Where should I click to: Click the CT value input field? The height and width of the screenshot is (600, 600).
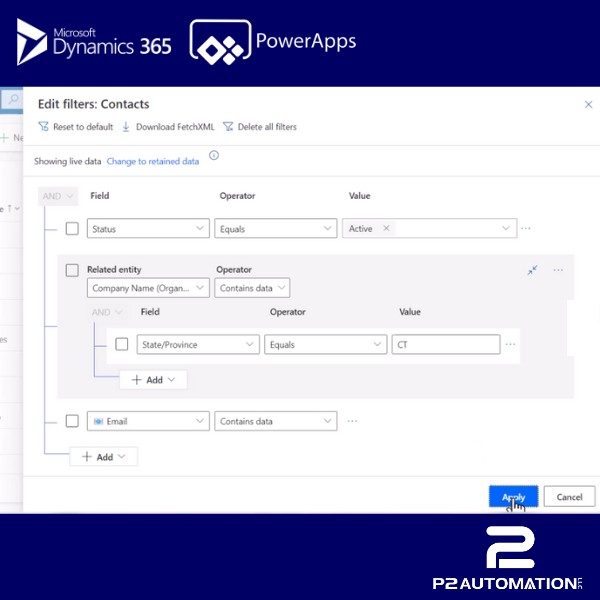[x=446, y=344]
